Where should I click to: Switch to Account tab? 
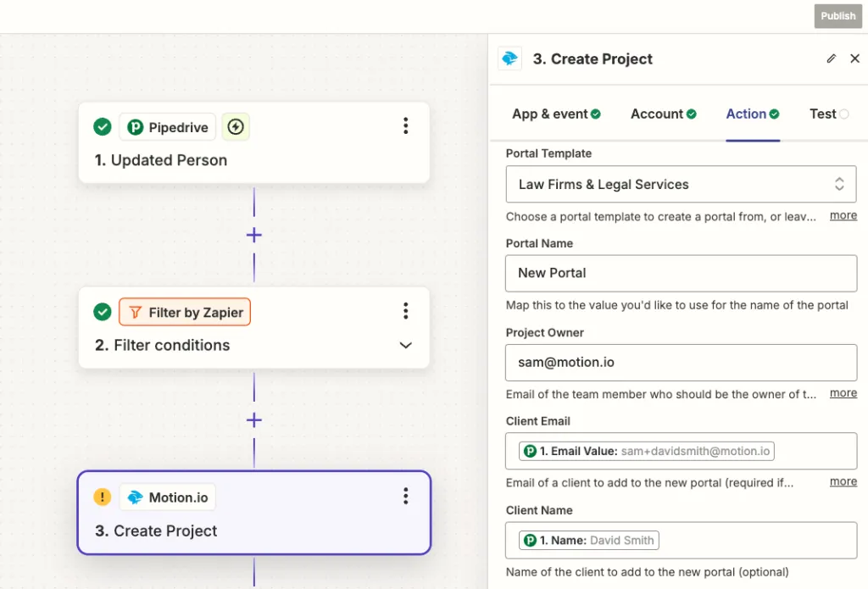pos(663,114)
